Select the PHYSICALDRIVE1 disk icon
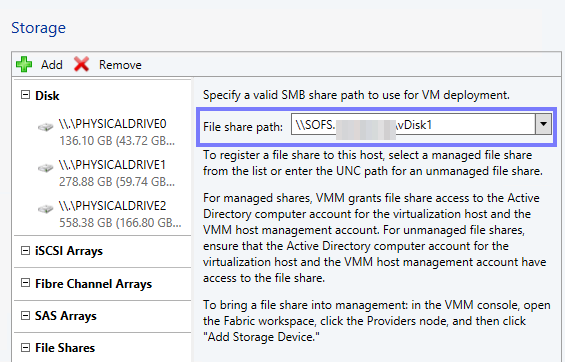565x362 pixels. [x=46, y=168]
